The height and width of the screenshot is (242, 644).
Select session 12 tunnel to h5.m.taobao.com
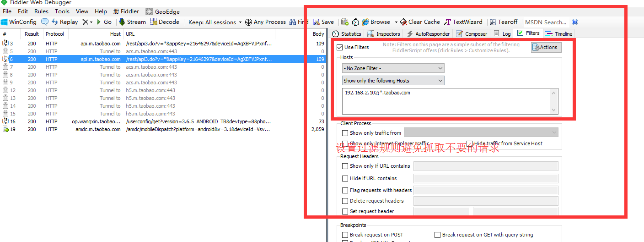tap(163, 90)
